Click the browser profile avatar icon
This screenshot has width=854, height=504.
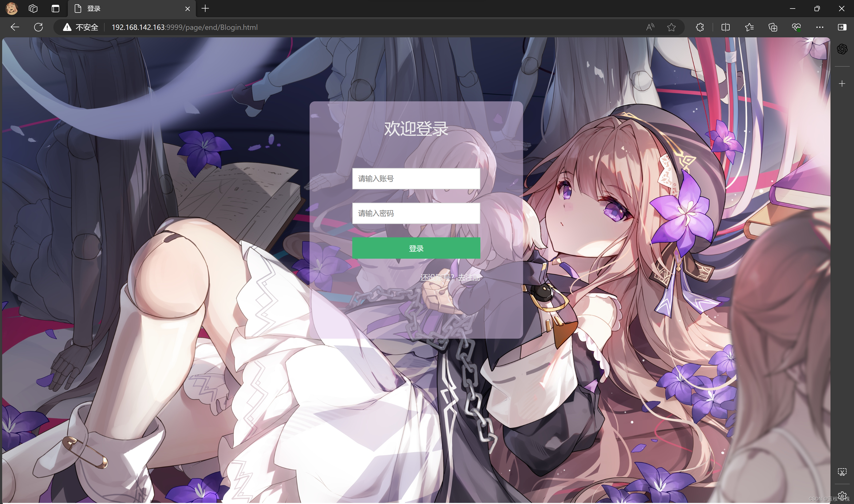click(x=11, y=9)
